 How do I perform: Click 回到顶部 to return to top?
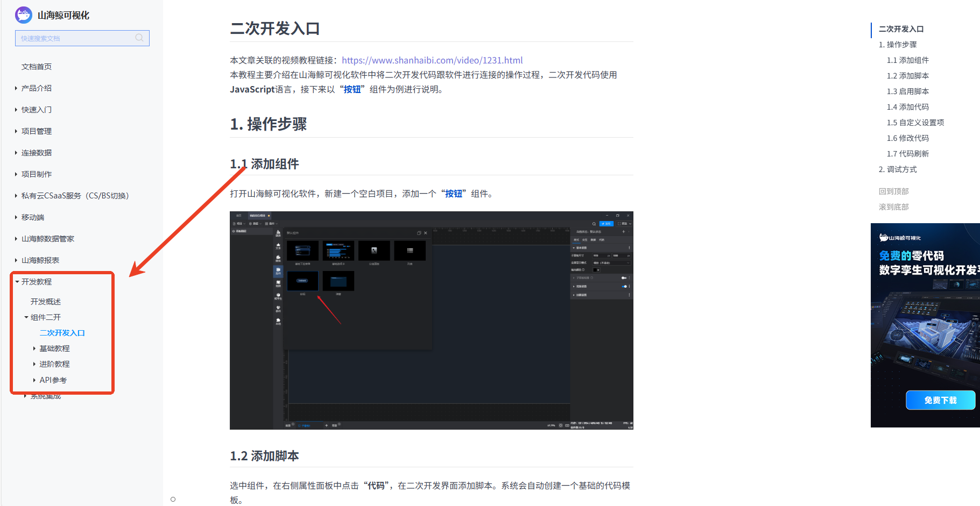point(894,191)
